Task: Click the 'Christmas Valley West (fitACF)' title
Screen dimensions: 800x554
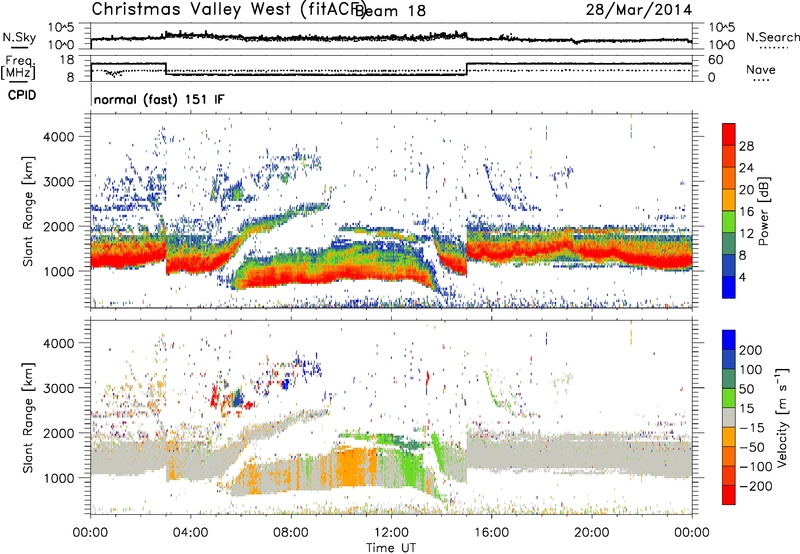Action: click(x=228, y=10)
